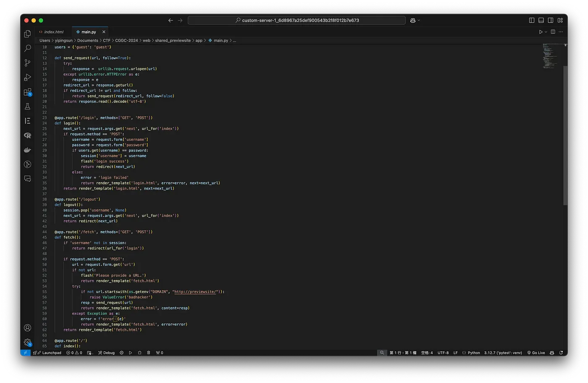Click the Users breadcrumb
The height and width of the screenshot is (383, 588).
(x=45, y=41)
